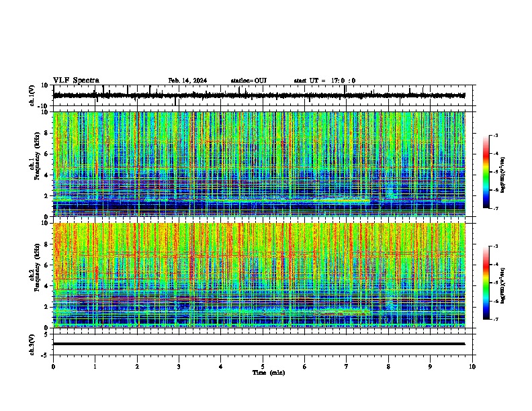Click the ch.2 spectrogram color scale bar
Image resolution: width=532 pixels, height=411 pixels.
click(x=486, y=283)
